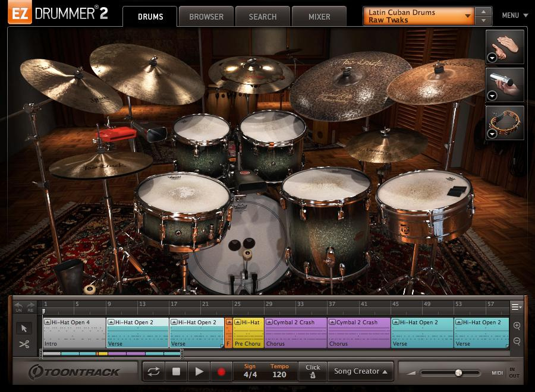Open the MENU dropdown
This screenshot has width=535, height=392.
point(515,15)
